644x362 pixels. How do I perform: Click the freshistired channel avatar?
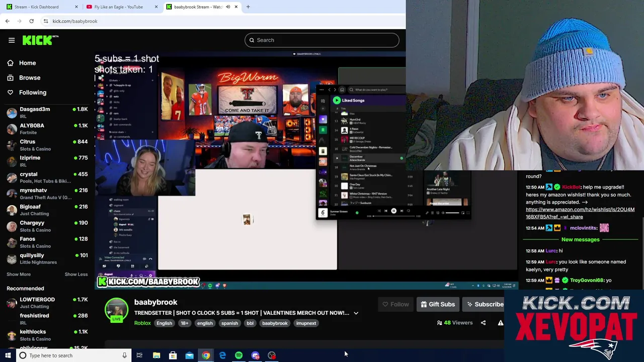pyautogui.click(x=12, y=319)
